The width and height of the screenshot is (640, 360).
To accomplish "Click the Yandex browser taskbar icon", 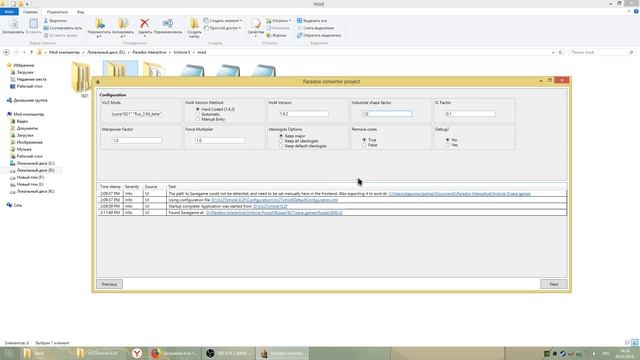I will point(137,353).
